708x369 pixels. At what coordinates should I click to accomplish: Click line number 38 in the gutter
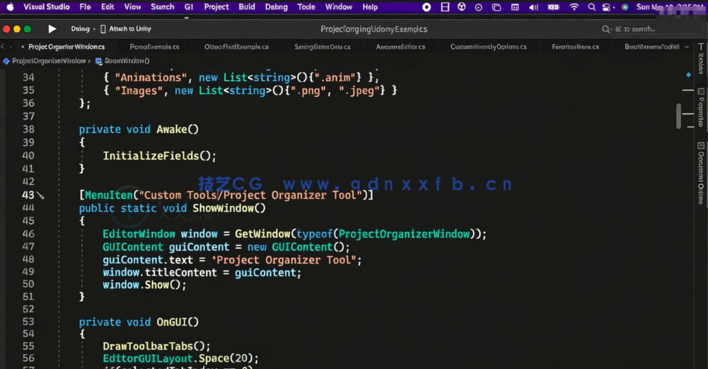(x=28, y=129)
